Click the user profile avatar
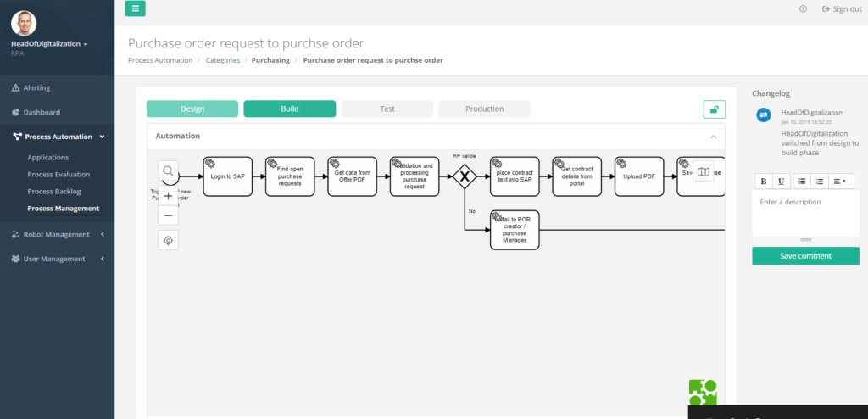Viewport: 868px width, 419px height. [x=24, y=23]
